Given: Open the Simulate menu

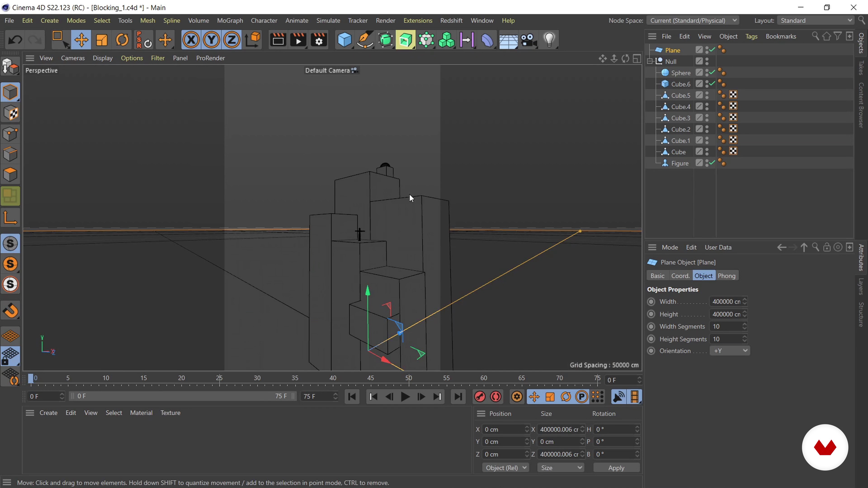Looking at the screenshot, I should 328,21.
